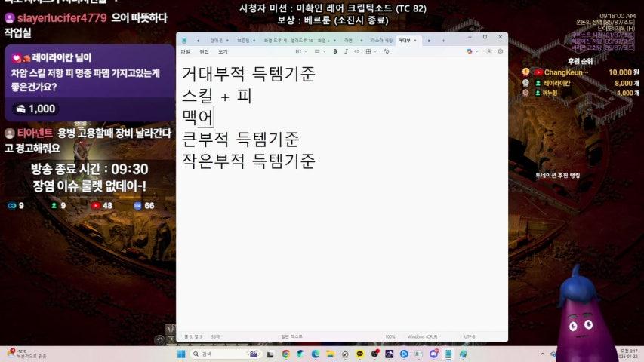Open the taskbar clock and date
644x362 pixels.
click(x=629, y=354)
